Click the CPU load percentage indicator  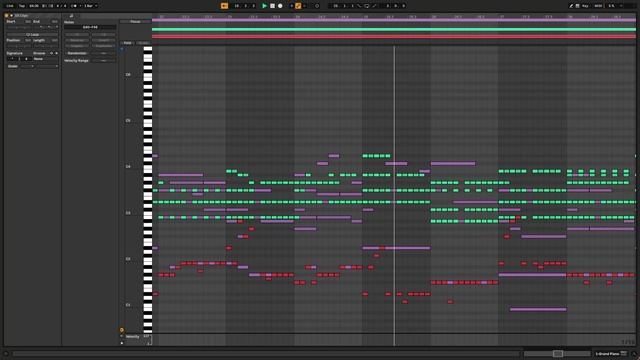pos(611,6)
